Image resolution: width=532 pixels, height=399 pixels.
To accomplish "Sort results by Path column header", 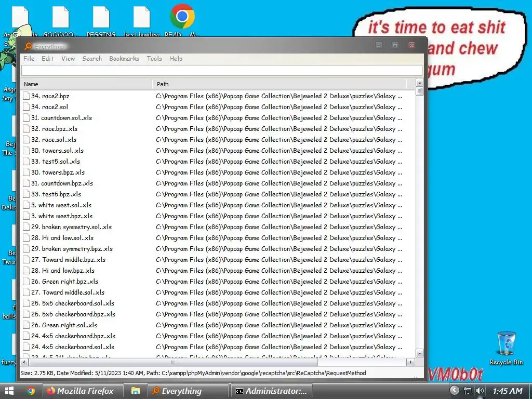I will pos(279,84).
